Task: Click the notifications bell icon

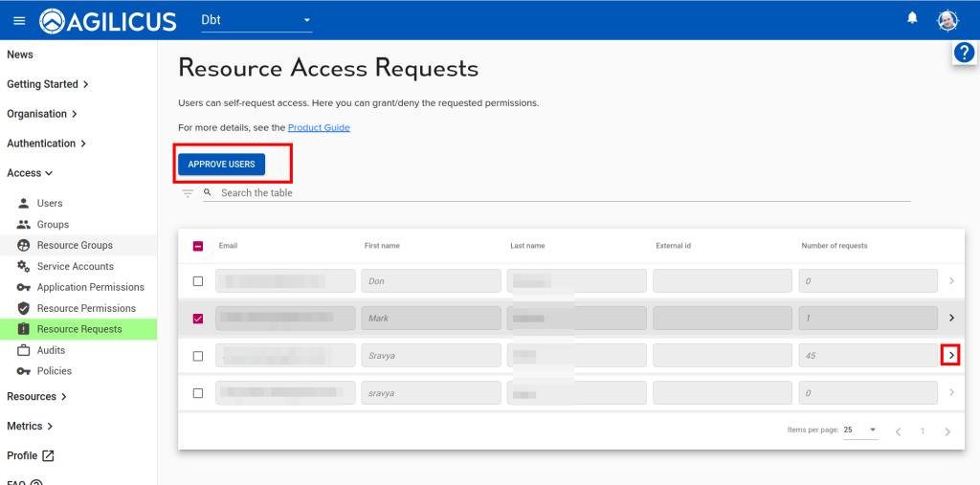Action: pyautogui.click(x=912, y=18)
